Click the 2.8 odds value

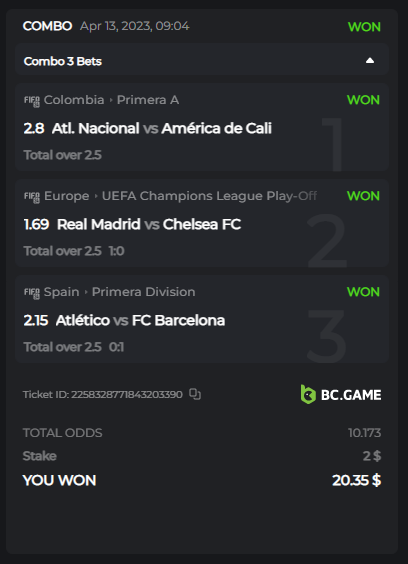pos(34,128)
